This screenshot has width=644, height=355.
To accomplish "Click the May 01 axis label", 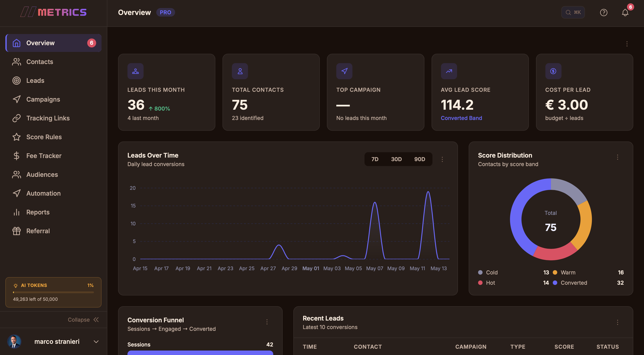I will coord(311,268).
